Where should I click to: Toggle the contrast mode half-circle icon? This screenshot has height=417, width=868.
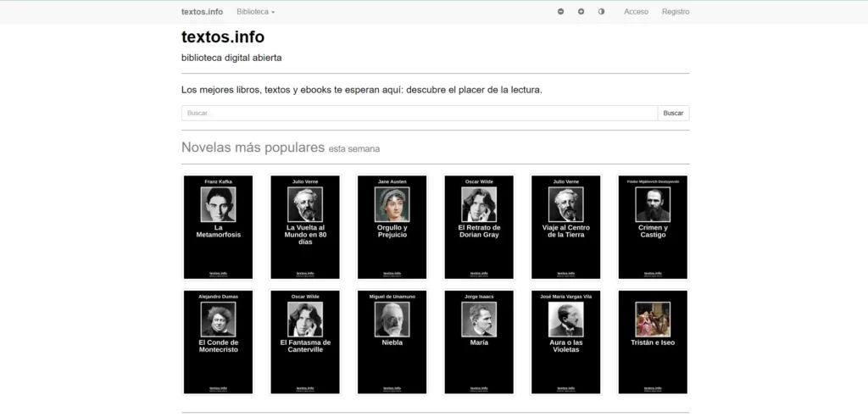point(602,12)
